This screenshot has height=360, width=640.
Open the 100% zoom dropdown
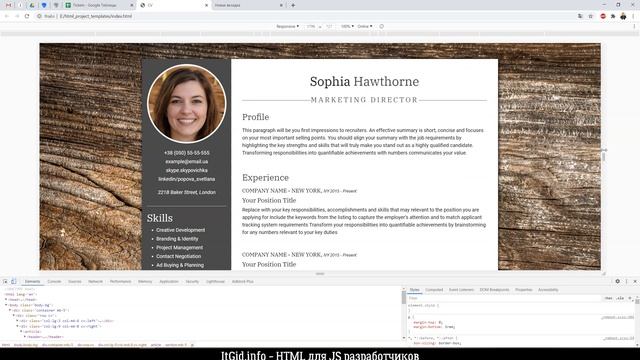[x=347, y=27]
